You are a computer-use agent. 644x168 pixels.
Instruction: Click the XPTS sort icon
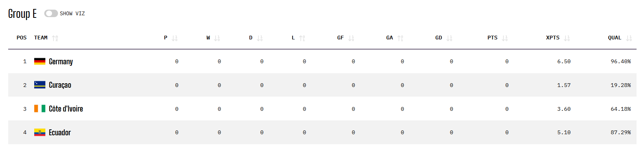point(567,38)
